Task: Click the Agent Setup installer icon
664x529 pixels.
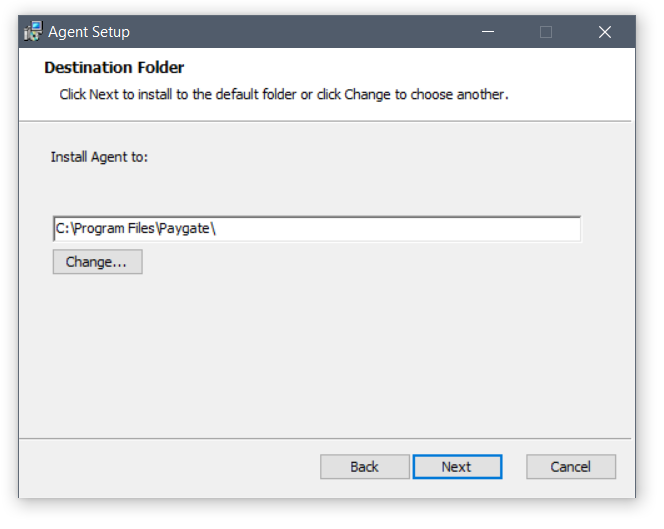Action: 33,31
